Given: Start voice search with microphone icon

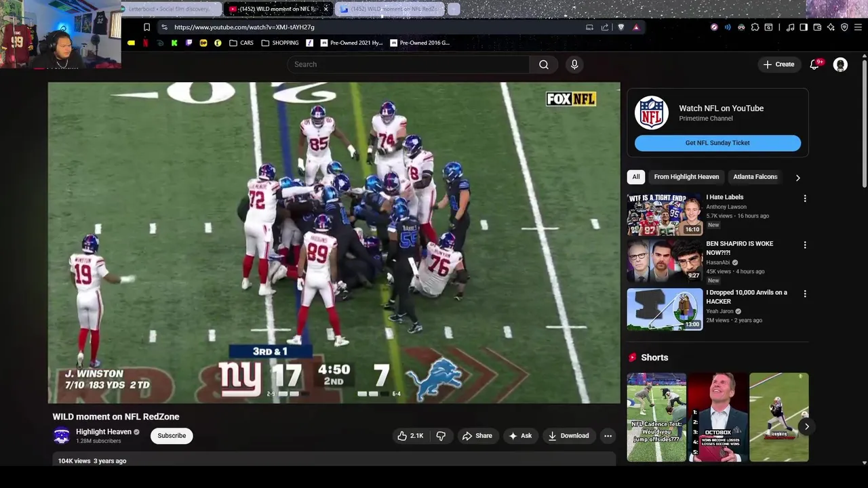Looking at the screenshot, I should click(574, 64).
